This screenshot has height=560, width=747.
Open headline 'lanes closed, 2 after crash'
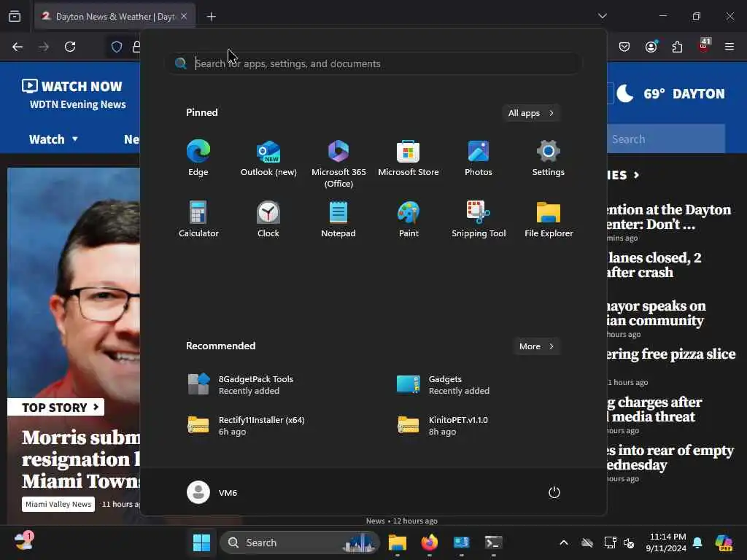click(x=654, y=265)
